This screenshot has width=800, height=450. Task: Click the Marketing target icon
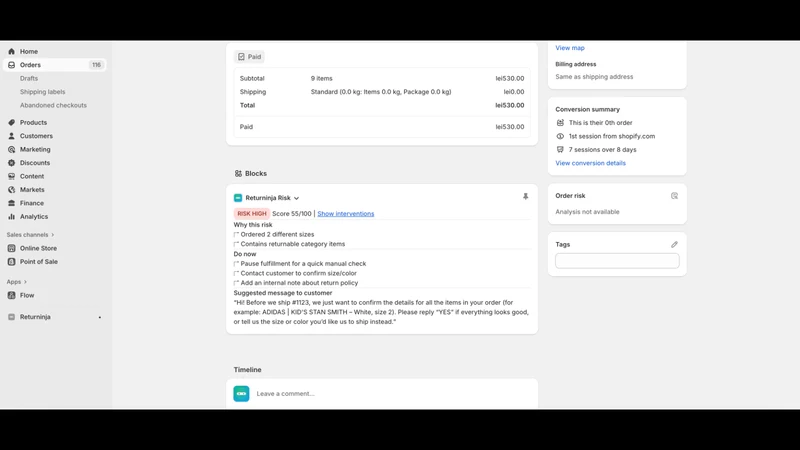point(11,149)
